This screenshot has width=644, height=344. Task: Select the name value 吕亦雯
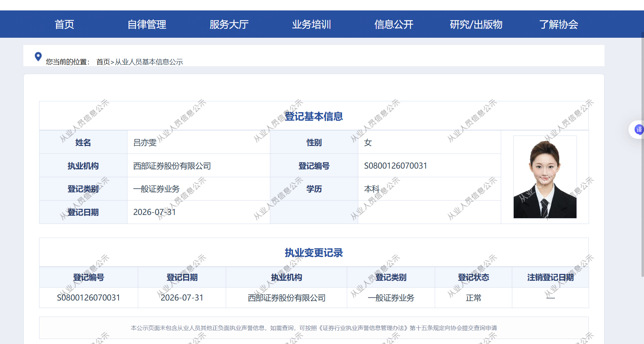(145, 143)
